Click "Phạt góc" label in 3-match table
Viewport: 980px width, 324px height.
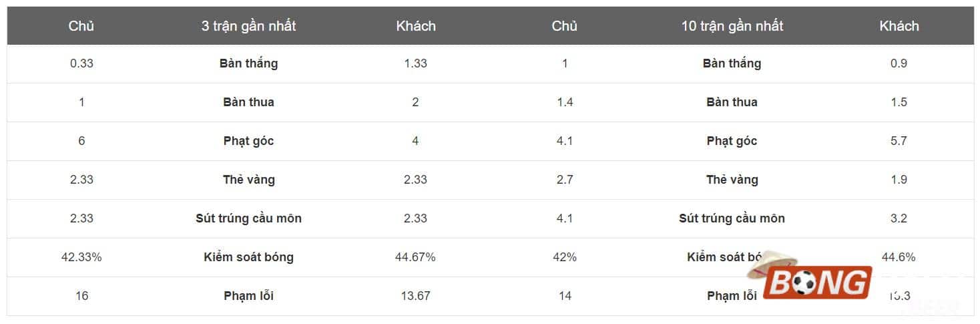tap(248, 141)
